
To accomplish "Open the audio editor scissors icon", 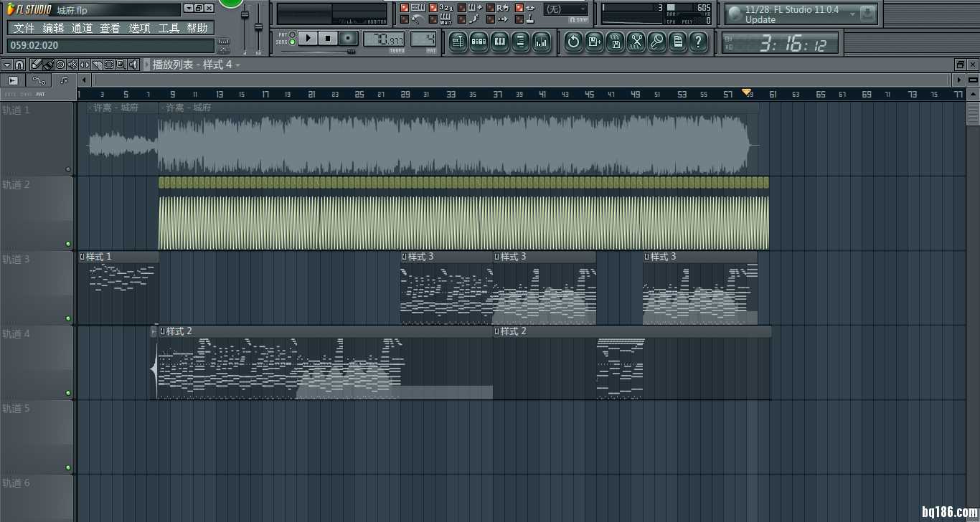I will click(636, 42).
